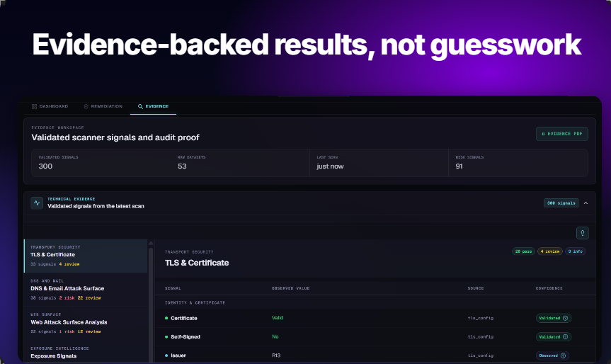Click green status dot beside Certificate
This screenshot has height=364, width=611.
(x=166, y=318)
